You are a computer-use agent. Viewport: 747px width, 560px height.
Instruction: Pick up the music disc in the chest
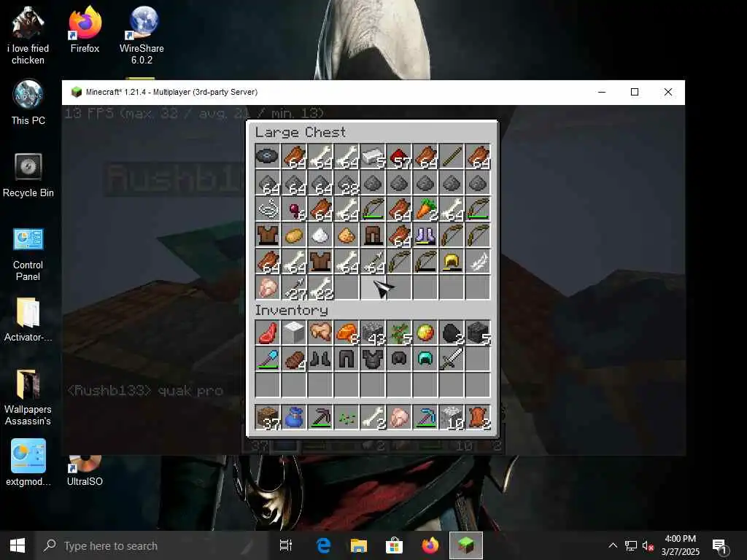coord(267,156)
